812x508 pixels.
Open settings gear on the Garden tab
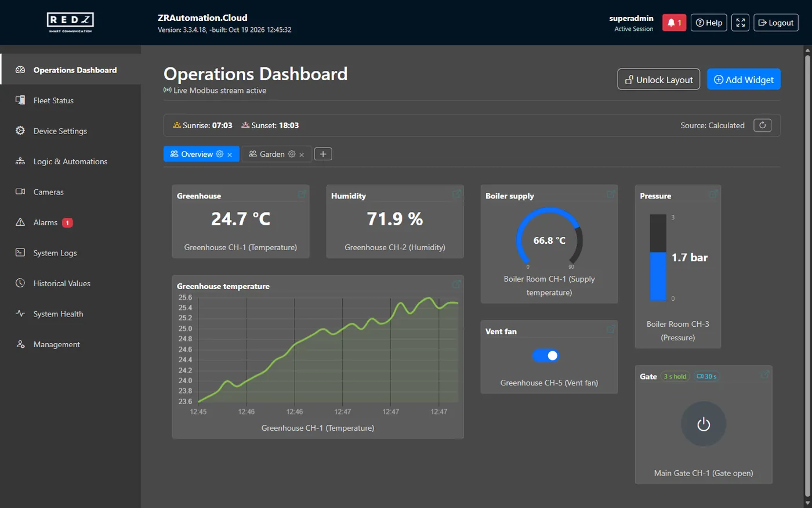click(292, 154)
